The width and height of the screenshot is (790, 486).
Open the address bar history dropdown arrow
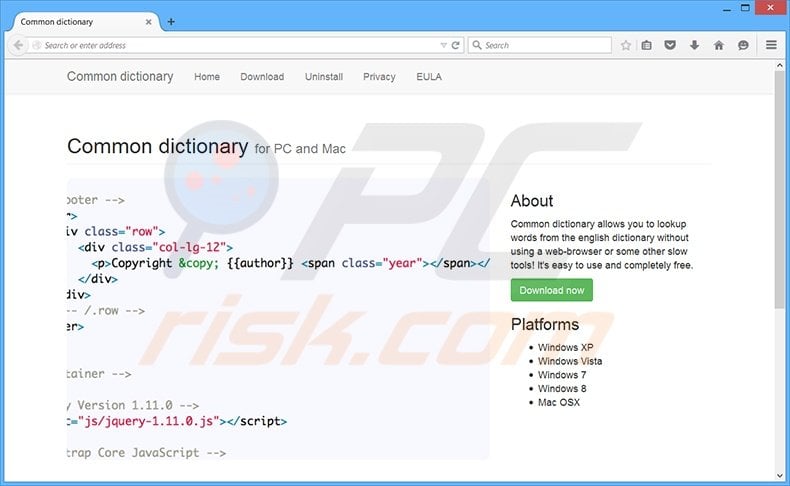pos(443,45)
